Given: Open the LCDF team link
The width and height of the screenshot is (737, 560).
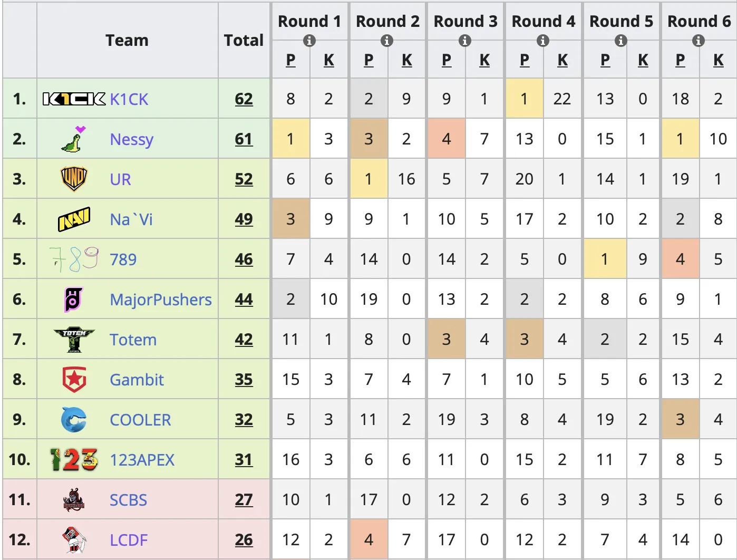Looking at the screenshot, I should click(x=129, y=540).
